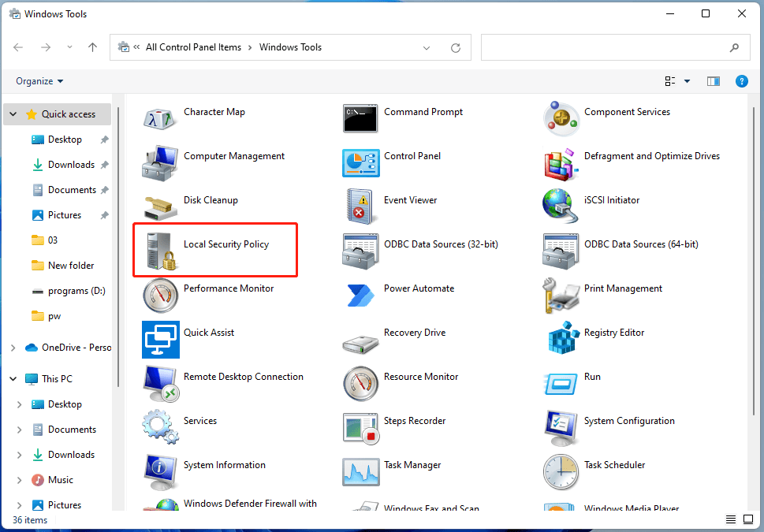
Task: Click the navigation pane scrollbar
Action: coord(118,247)
